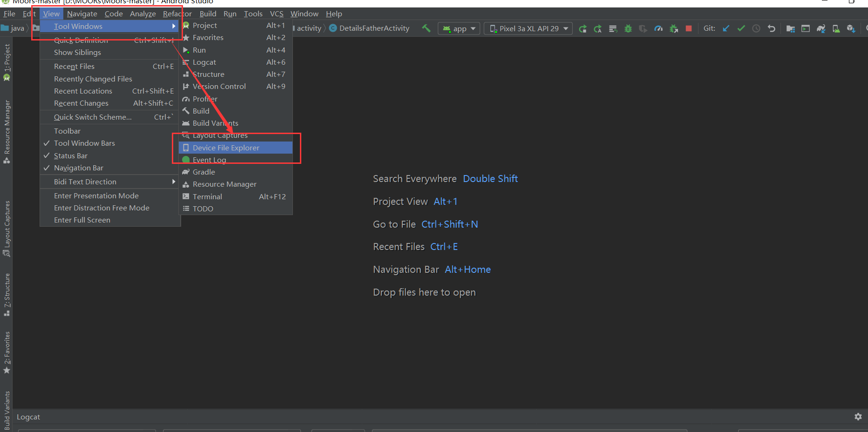Select Gradle in Tool Windows submenu

click(236, 172)
